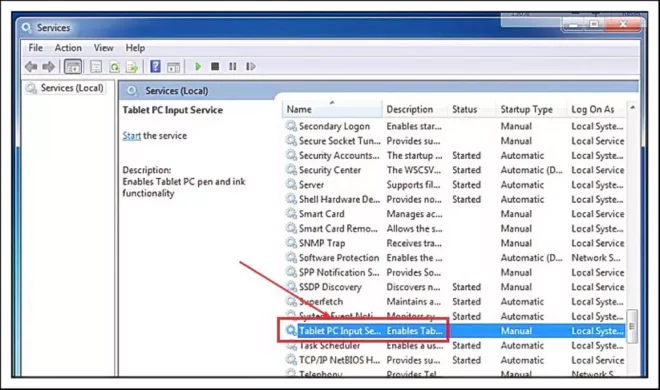Screen dimensions: 660x390
Task: Select the Security Accounts... service
Action: (x=455, y=156)
